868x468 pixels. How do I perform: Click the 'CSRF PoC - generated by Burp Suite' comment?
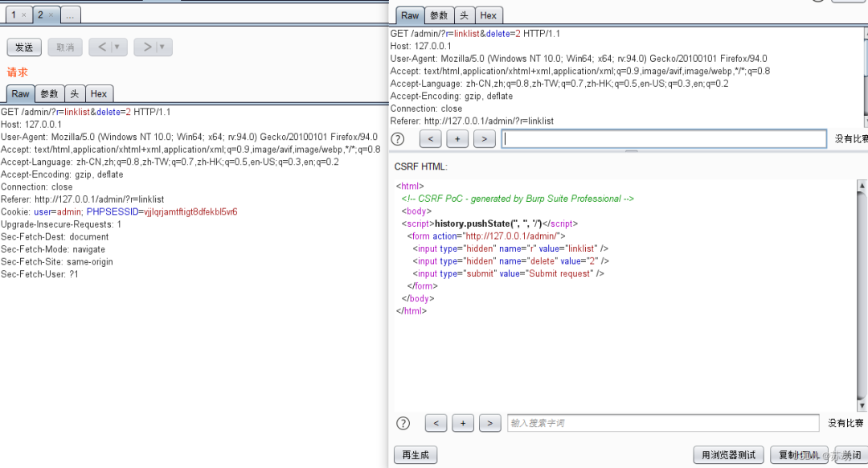pos(518,199)
